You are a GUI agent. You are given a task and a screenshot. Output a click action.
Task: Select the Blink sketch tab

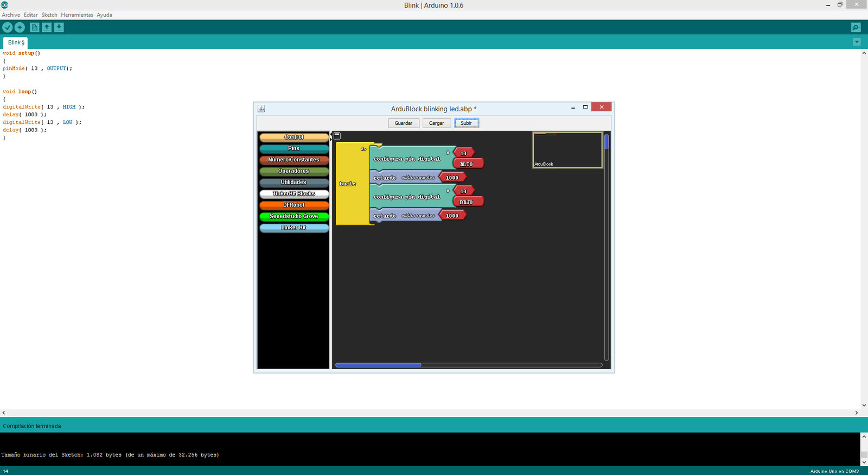coord(15,42)
